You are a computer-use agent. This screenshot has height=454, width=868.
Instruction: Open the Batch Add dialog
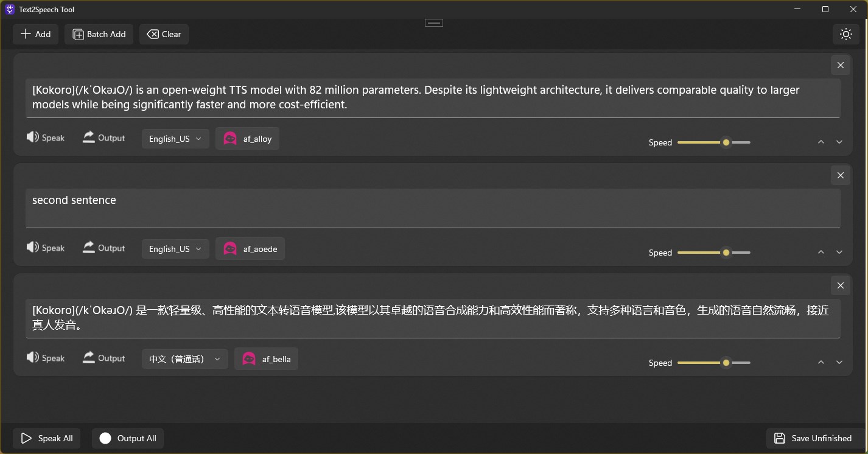(x=99, y=34)
